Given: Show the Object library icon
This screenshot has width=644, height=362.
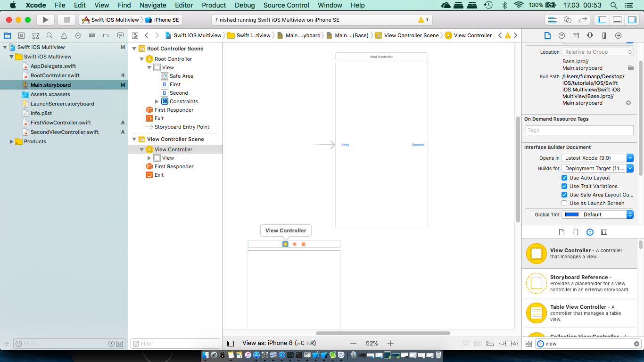Looking at the screenshot, I should pyautogui.click(x=590, y=232).
